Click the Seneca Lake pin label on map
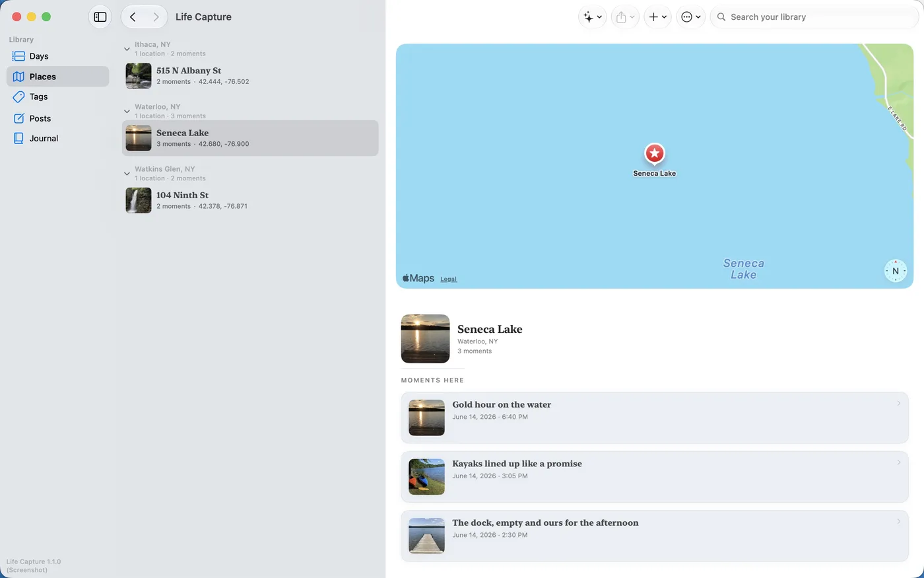The width and height of the screenshot is (924, 578). click(x=654, y=174)
